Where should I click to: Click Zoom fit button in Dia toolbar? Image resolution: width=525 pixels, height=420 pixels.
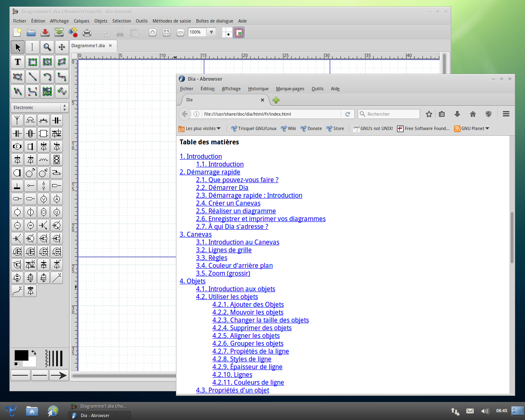click(x=167, y=32)
